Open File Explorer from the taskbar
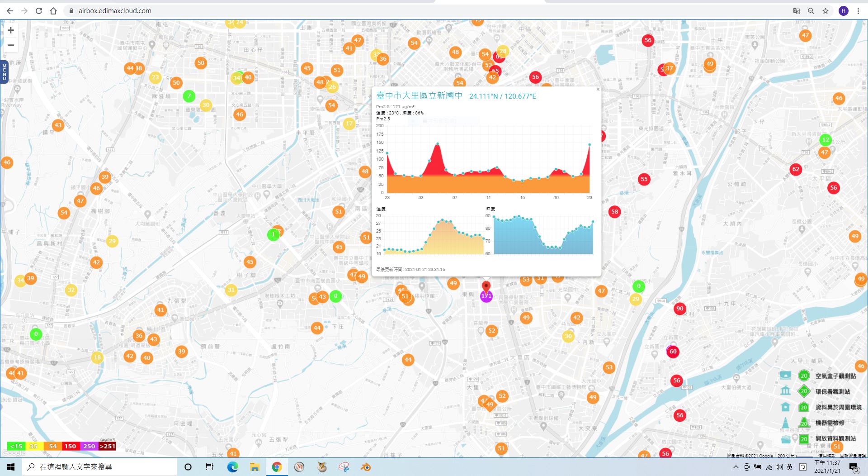This screenshot has height=476, width=868. pyautogui.click(x=255, y=467)
